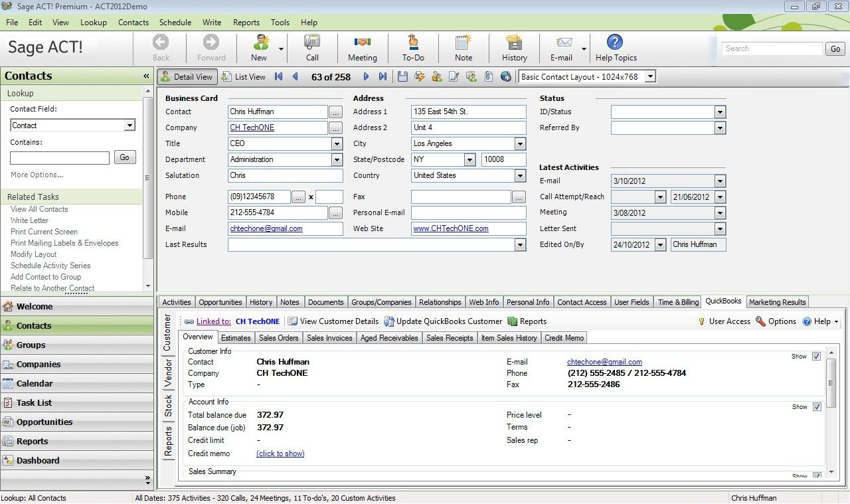Image resolution: width=850 pixels, height=504 pixels.
Task: Open Help Topics icon
Action: [615, 43]
